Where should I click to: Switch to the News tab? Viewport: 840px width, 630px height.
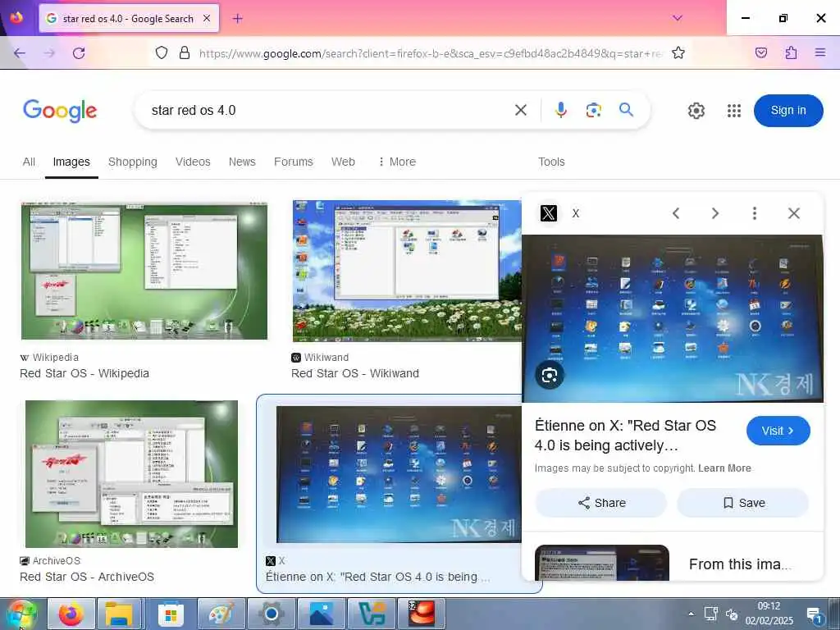[x=242, y=162]
